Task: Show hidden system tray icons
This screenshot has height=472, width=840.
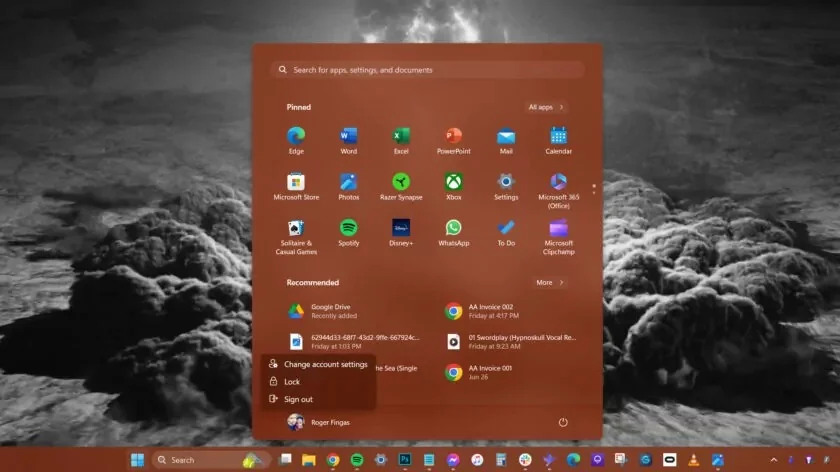Action: point(774,460)
